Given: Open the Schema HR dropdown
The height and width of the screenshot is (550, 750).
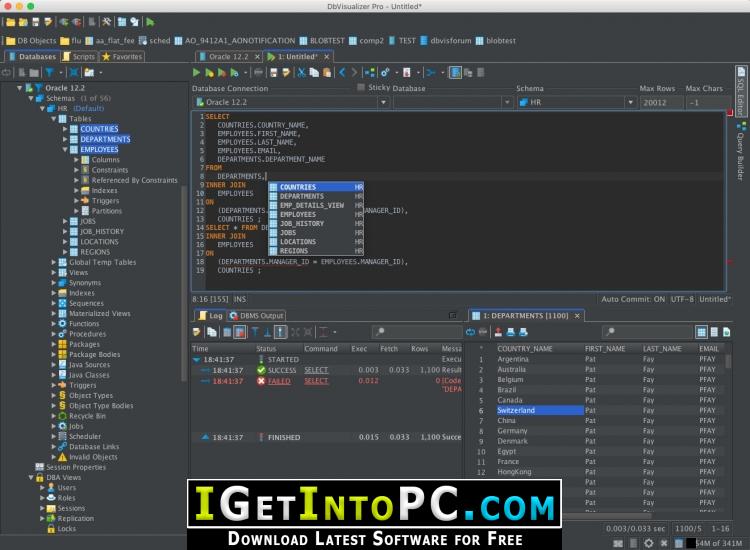Looking at the screenshot, I should [577, 102].
